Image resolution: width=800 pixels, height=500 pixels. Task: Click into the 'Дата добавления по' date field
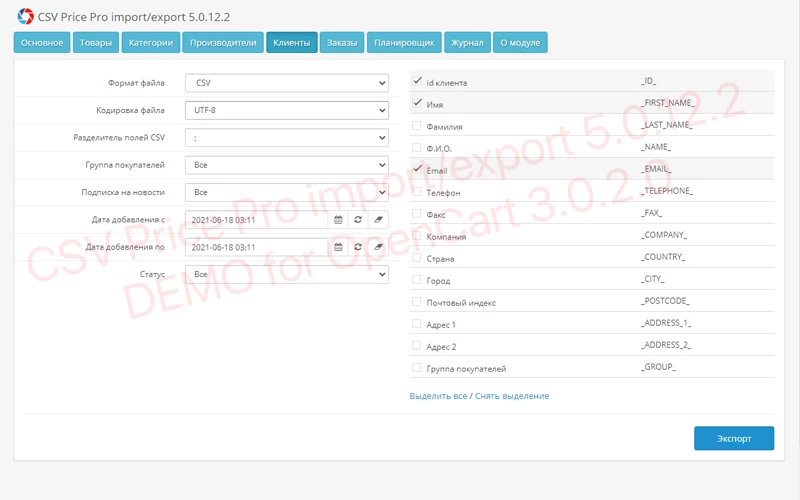pyautogui.click(x=257, y=247)
